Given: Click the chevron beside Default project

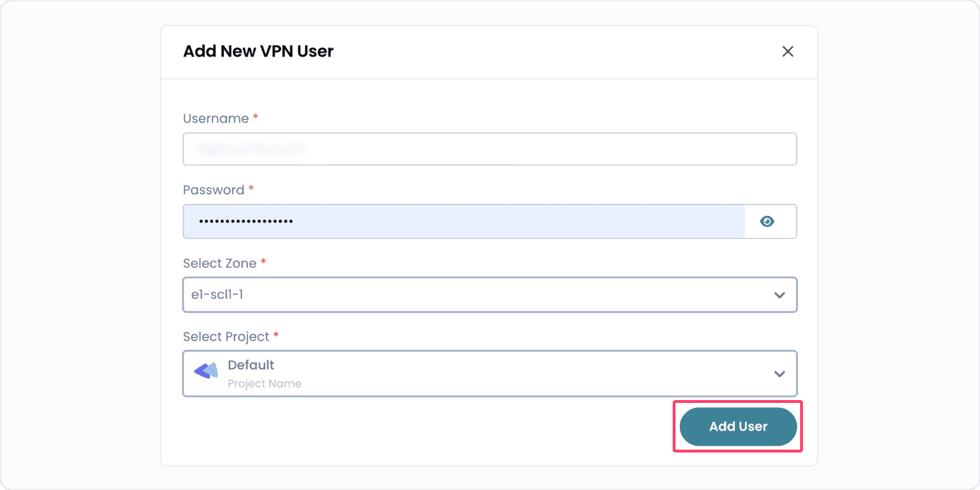Looking at the screenshot, I should (779, 373).
